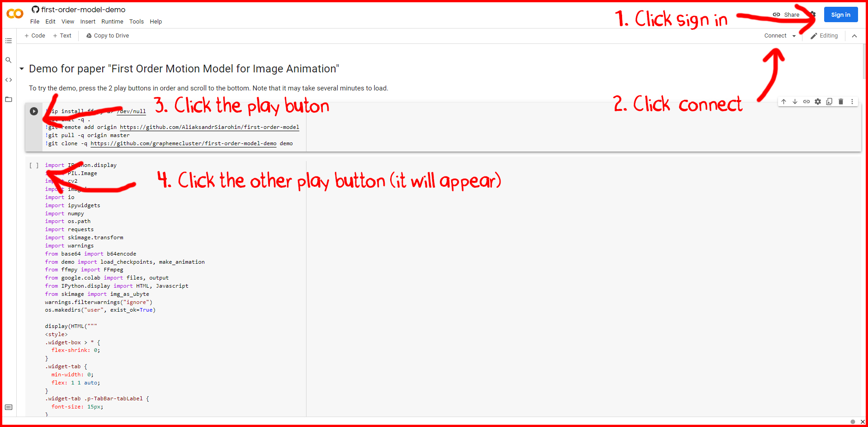
Task: Run the first code cell
Action: click(x=34, y=111)
